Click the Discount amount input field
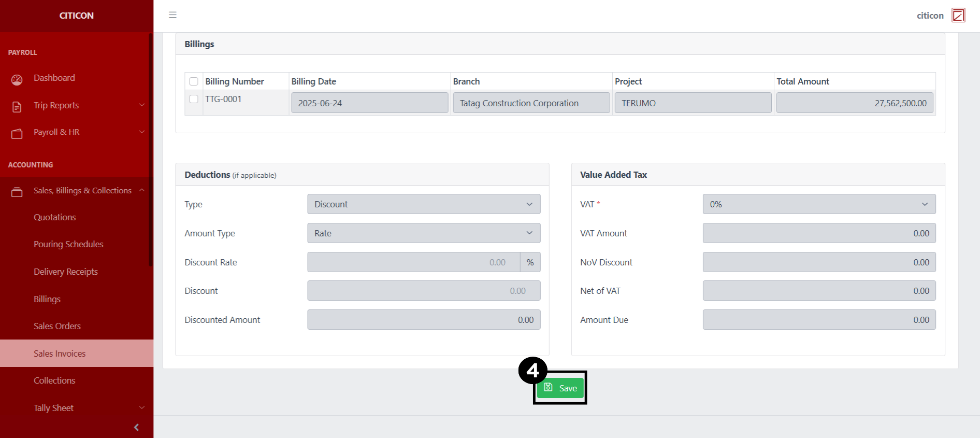This screenshot has height=438, width=980. point(424,291)
